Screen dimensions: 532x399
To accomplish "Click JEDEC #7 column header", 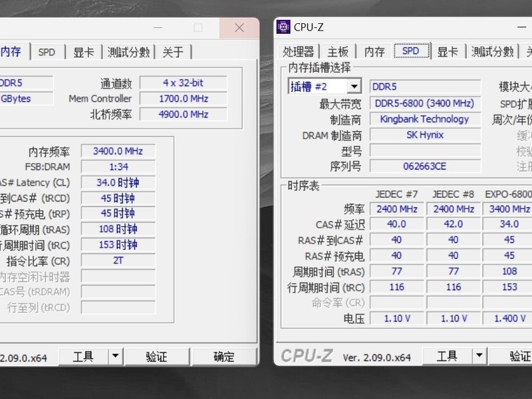I will pos(396,194).
